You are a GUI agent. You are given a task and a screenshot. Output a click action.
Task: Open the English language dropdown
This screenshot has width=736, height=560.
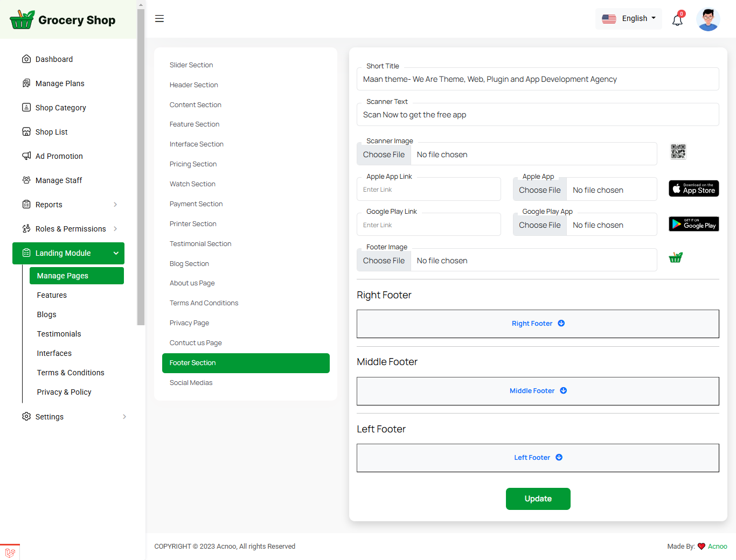click(629, 19)
